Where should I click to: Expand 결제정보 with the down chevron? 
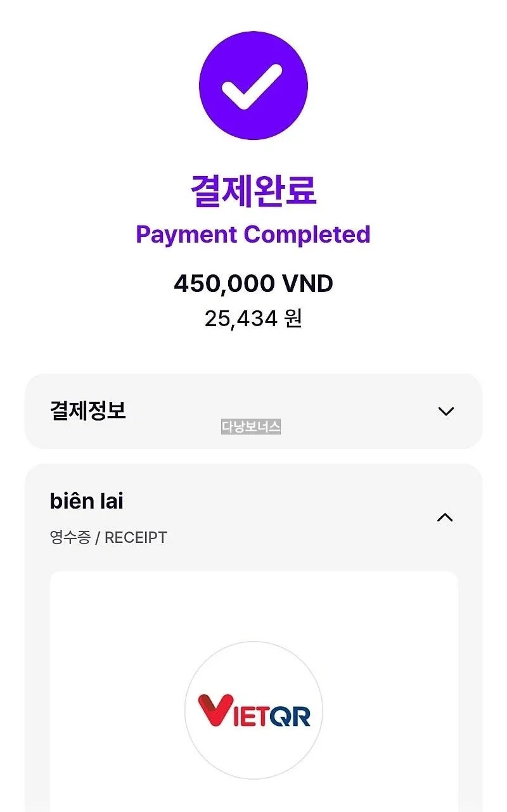446,411
